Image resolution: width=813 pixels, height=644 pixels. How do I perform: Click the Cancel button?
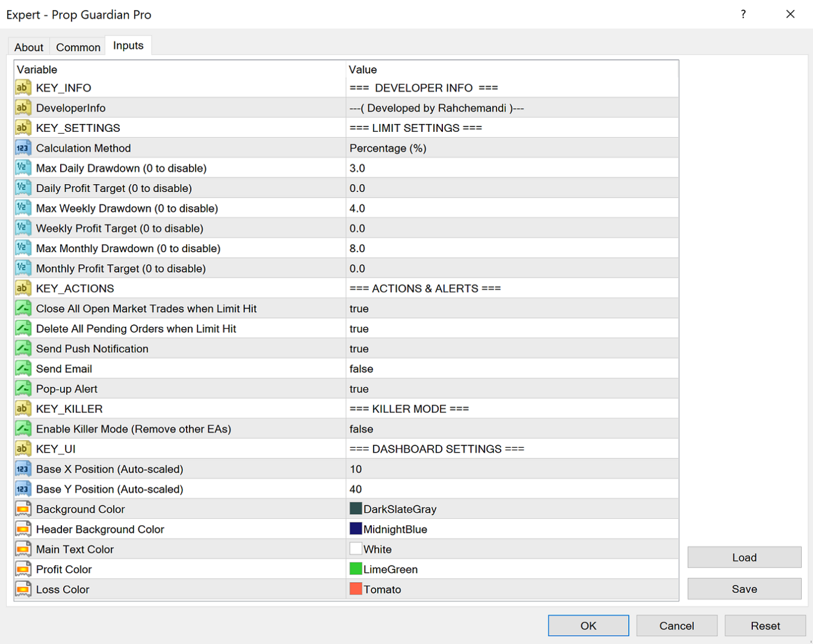click(676, 625)
